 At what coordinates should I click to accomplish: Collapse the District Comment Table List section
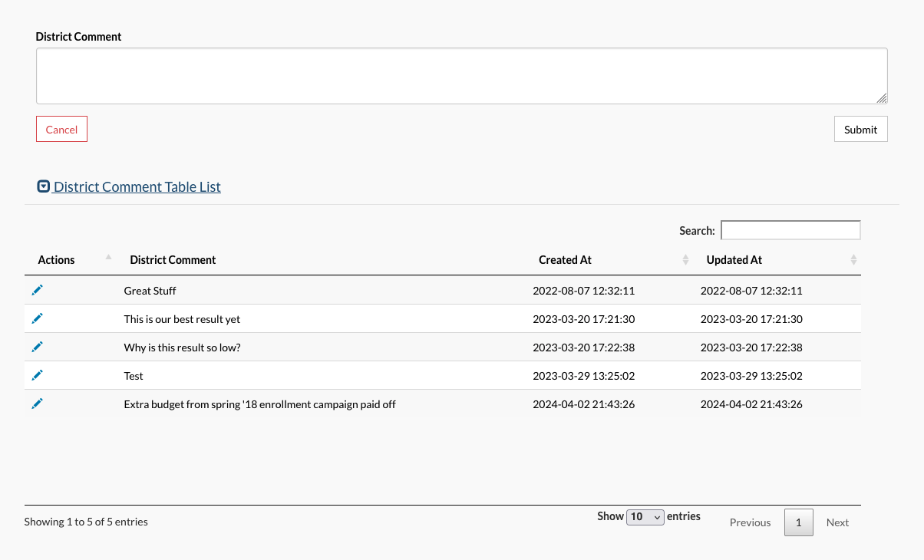click(x=43, y=185)
